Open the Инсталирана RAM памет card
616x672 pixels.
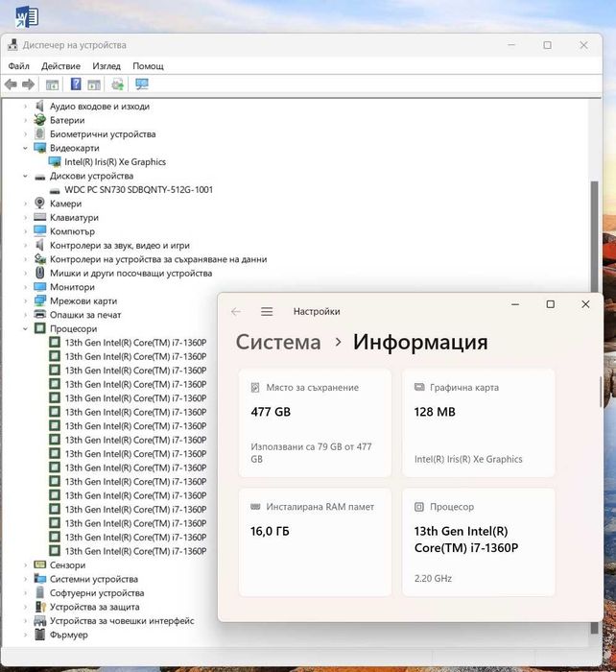tap(315, 542)
